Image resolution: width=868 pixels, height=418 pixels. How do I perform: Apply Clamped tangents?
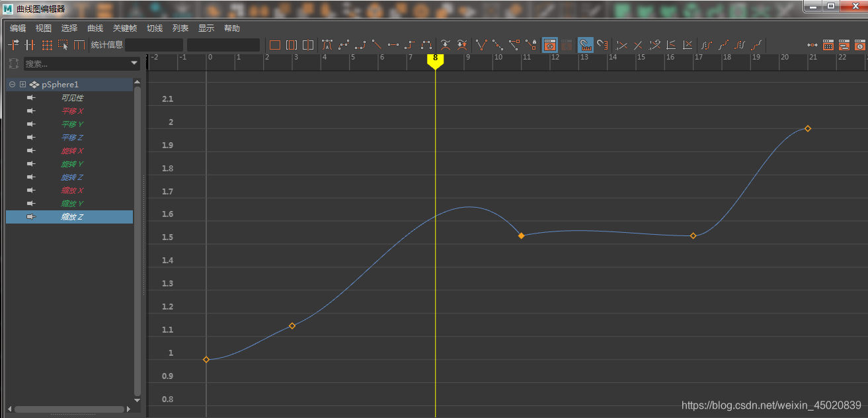pyautogui.click(x=360, y=45)
